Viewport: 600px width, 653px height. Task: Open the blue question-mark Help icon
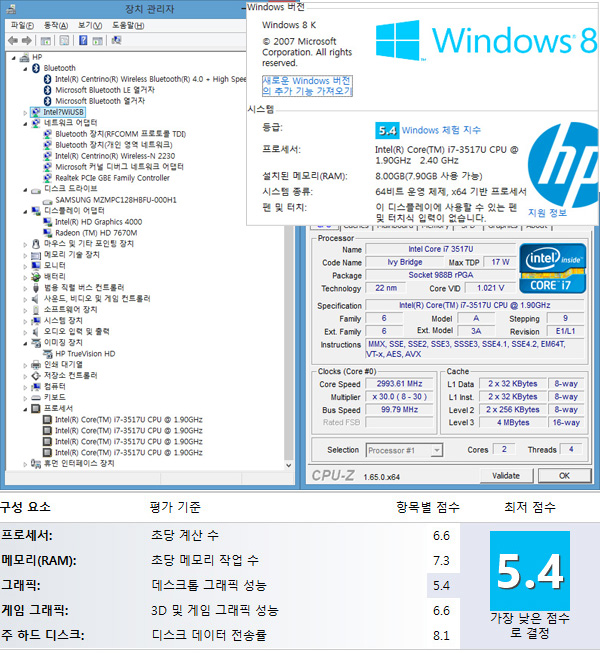83,40
